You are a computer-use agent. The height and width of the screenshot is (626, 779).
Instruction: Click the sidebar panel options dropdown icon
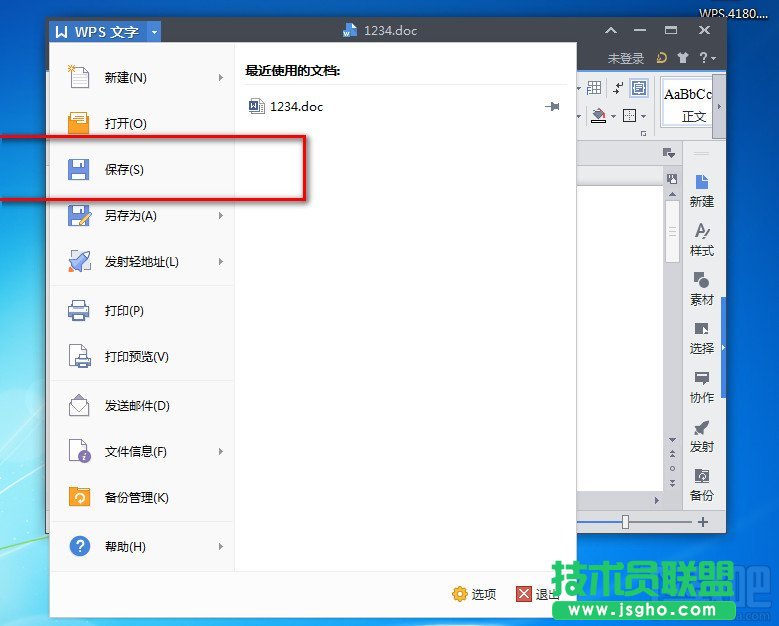pos(669,153)
